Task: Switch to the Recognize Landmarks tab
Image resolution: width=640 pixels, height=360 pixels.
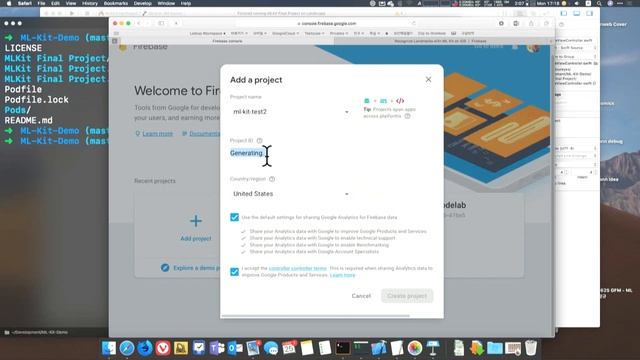Action: [x=440, y=41]
